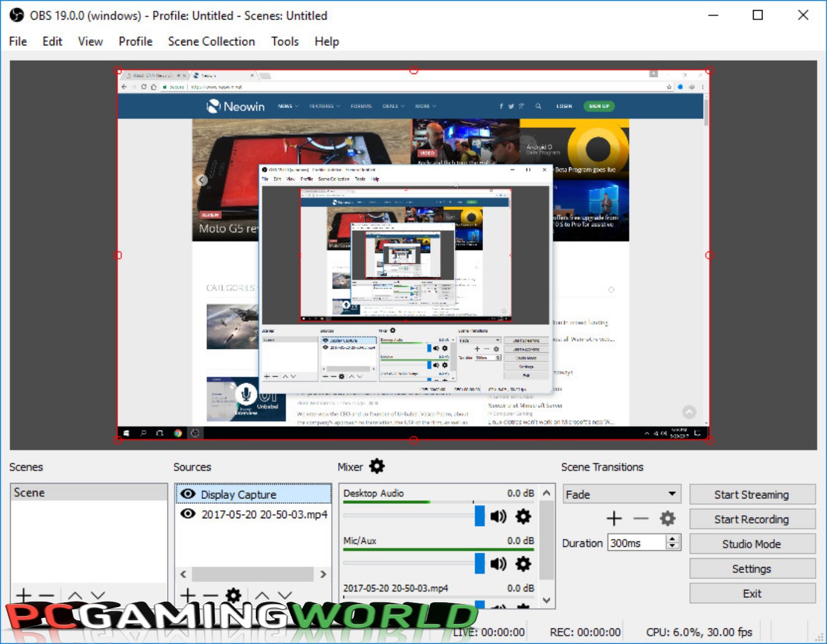Remove selected scene with minus icon

(47, 595)
